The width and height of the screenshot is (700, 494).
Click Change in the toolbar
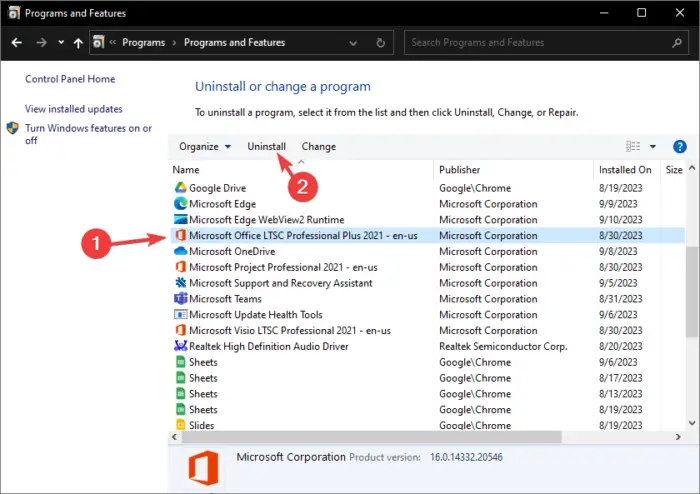pos(319,146)
